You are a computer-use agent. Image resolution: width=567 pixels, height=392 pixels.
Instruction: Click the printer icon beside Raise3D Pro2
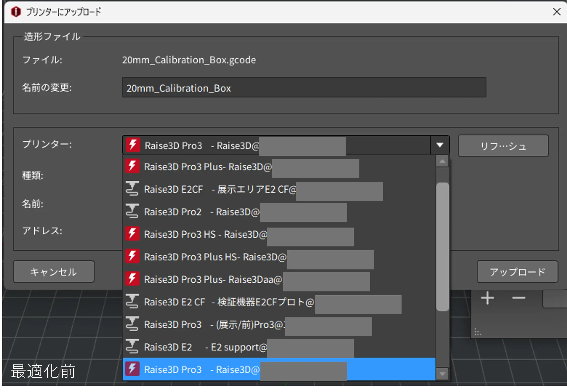click(132, 211)
